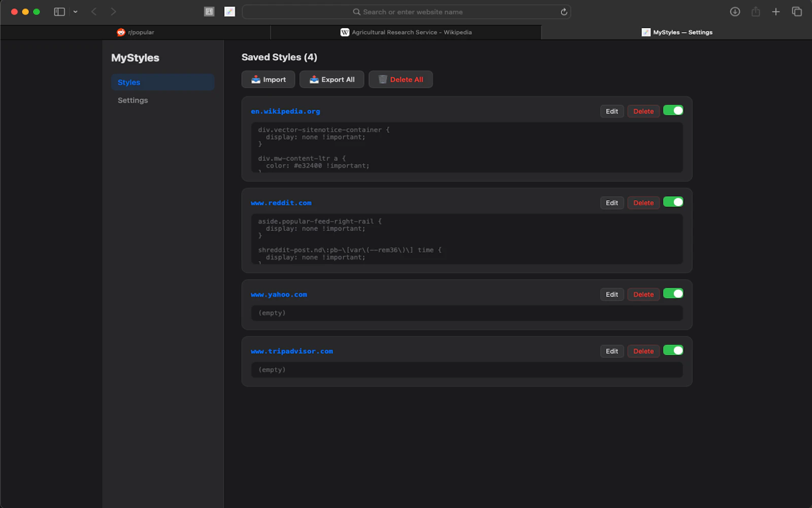The image size is (812, 508).
Task: Click the MyStyles sidebar title
Action: tap(135, 58)
